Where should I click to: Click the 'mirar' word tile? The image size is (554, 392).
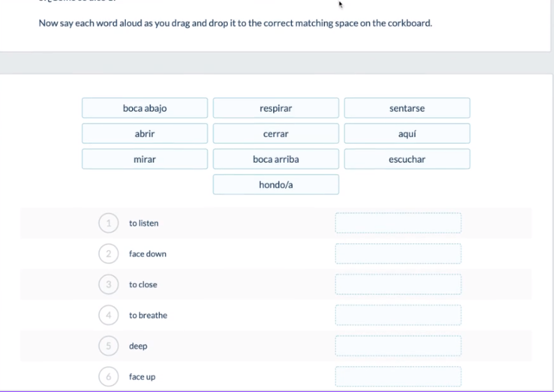click(x=145, y=159)
